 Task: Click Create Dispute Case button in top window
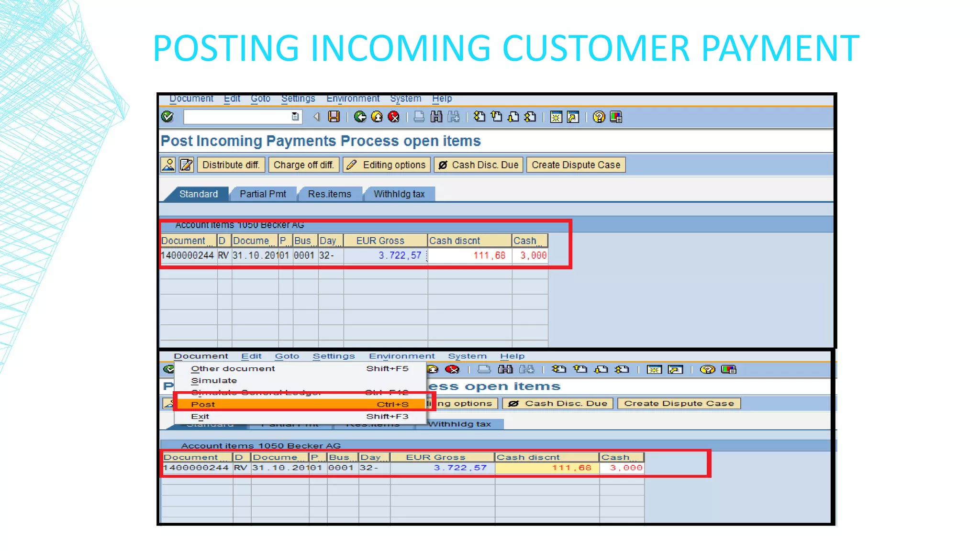click(x=576, y=165)
